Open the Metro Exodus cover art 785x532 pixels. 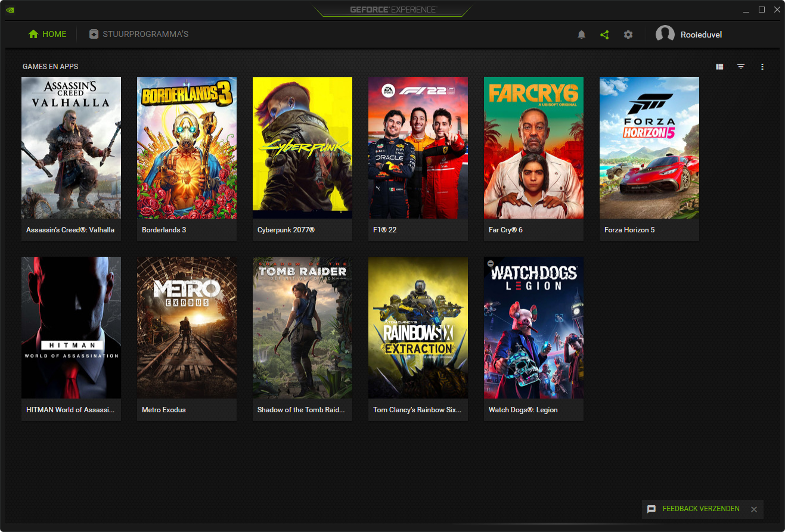pos(187,328)
